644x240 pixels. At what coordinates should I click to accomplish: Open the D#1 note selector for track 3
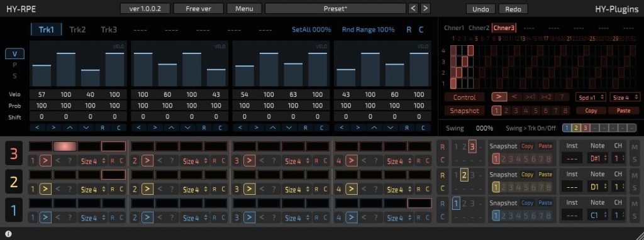click(x=597, y=158)
